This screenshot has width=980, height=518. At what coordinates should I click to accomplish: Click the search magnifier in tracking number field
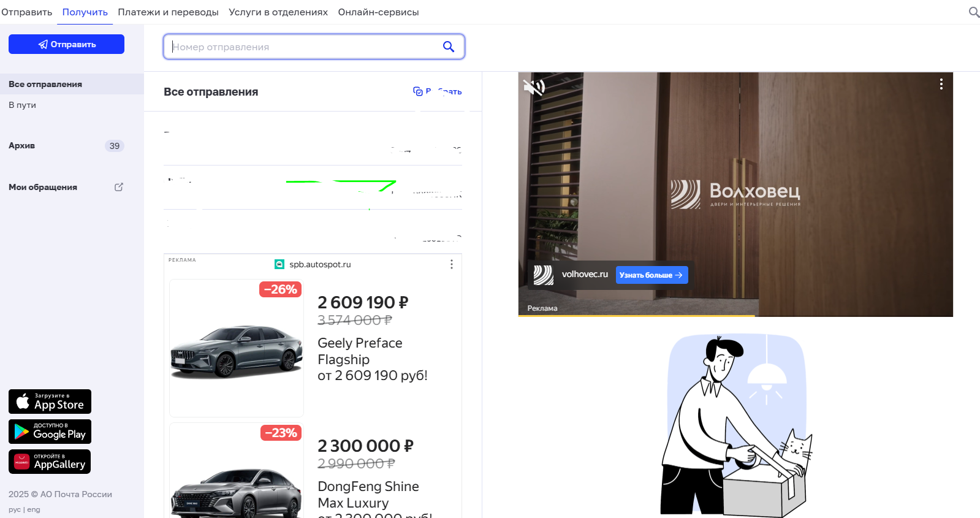(449, 47)
